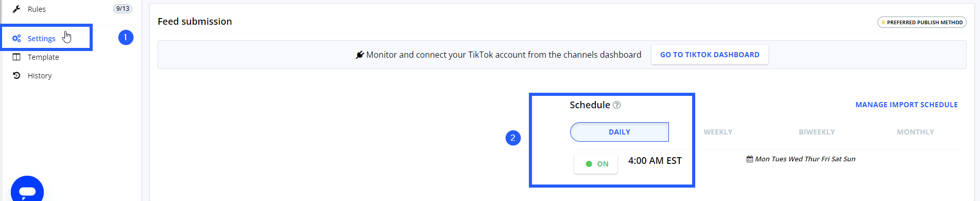Click the star icon in preferred badge
The image size is (980, 201).
tap(883, 22)
